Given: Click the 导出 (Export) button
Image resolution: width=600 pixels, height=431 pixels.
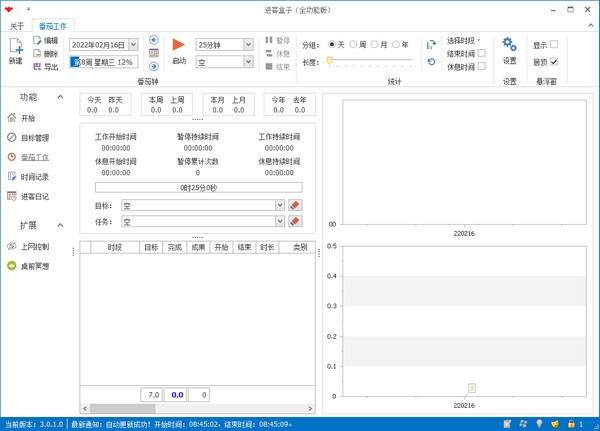Looking at the screenshot, I should [45, 66].
